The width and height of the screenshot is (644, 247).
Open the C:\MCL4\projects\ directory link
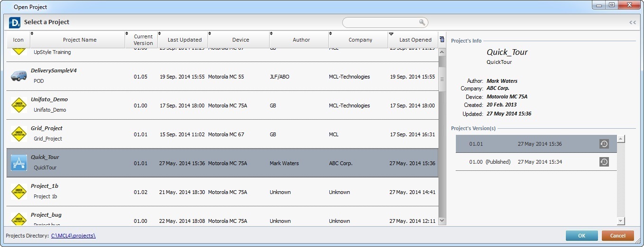point(73,236)
